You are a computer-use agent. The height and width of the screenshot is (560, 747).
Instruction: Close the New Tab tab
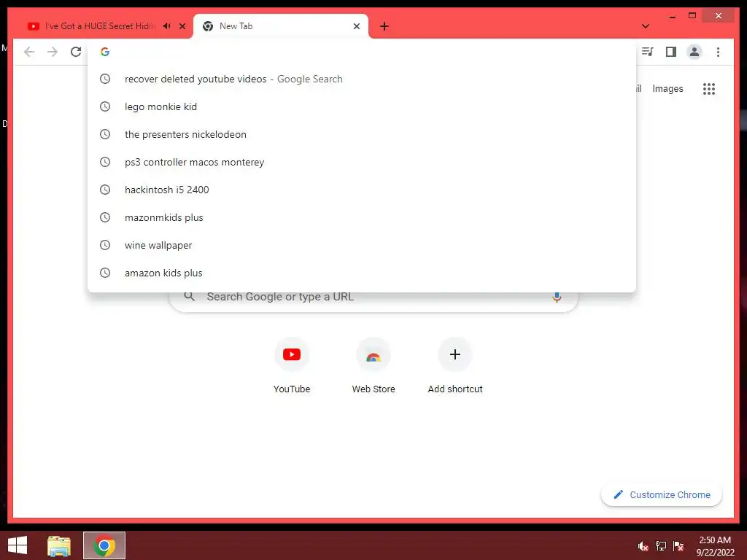356,26
